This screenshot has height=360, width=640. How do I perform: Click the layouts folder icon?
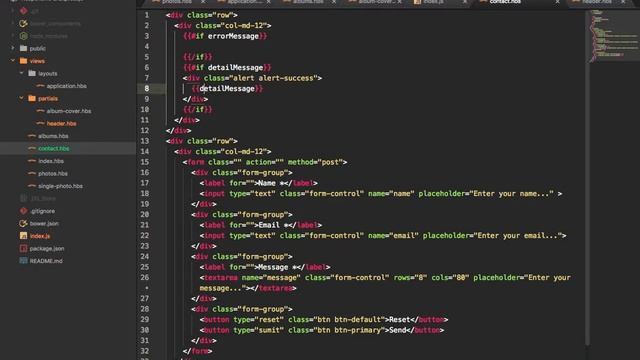[x=32, y=73]
